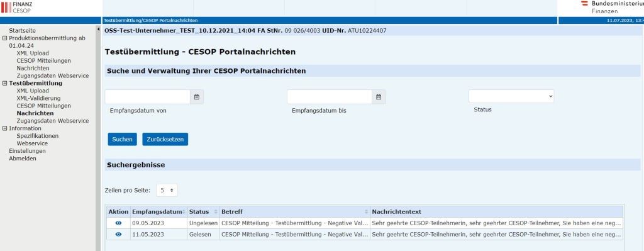Click the Information section label

point(25,128)
